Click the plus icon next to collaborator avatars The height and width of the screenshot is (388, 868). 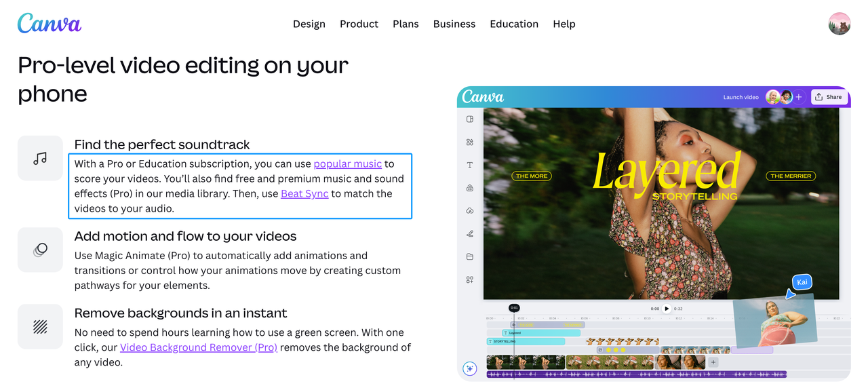pyautogui.click(x=799, y=97)
